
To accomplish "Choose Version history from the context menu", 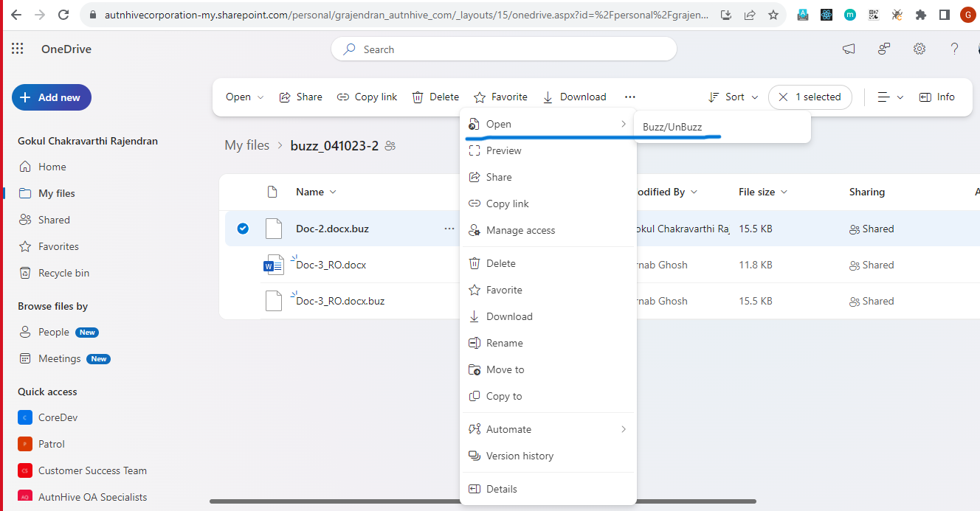I will (x=519, y=456).
